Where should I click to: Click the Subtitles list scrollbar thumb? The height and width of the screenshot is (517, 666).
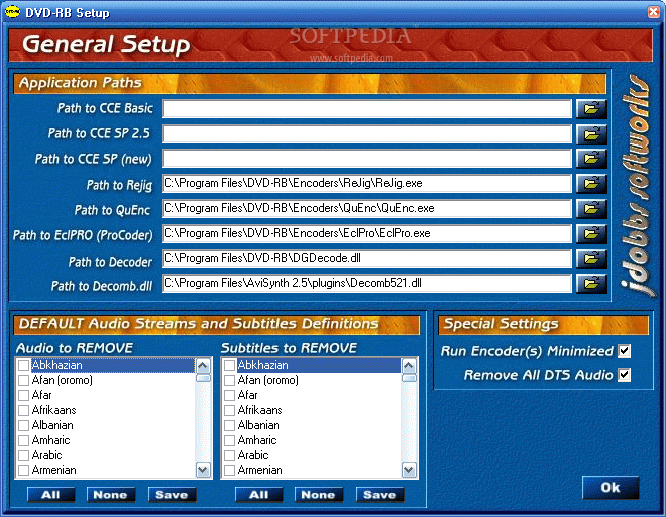[409, 378]
